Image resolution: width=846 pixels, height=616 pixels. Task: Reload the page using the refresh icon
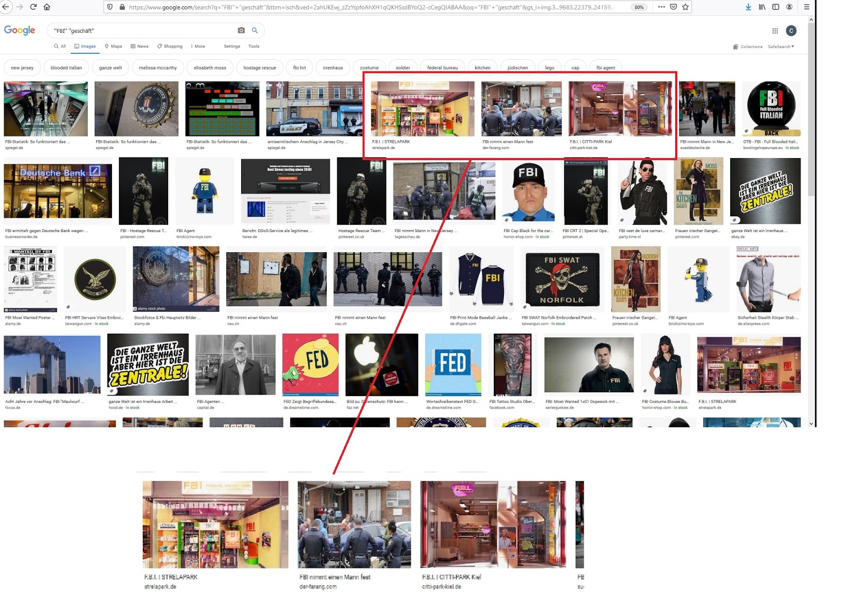[x=33, y=7]
